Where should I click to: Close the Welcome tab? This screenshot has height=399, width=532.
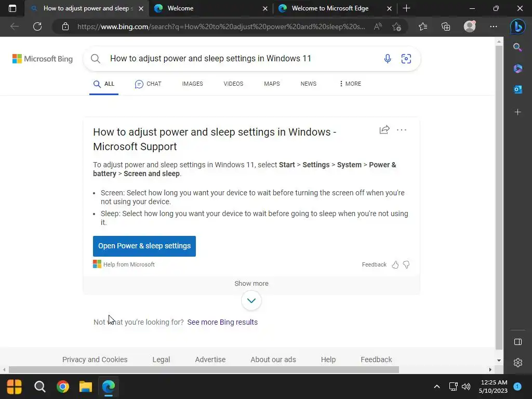[x=265, y=8]
